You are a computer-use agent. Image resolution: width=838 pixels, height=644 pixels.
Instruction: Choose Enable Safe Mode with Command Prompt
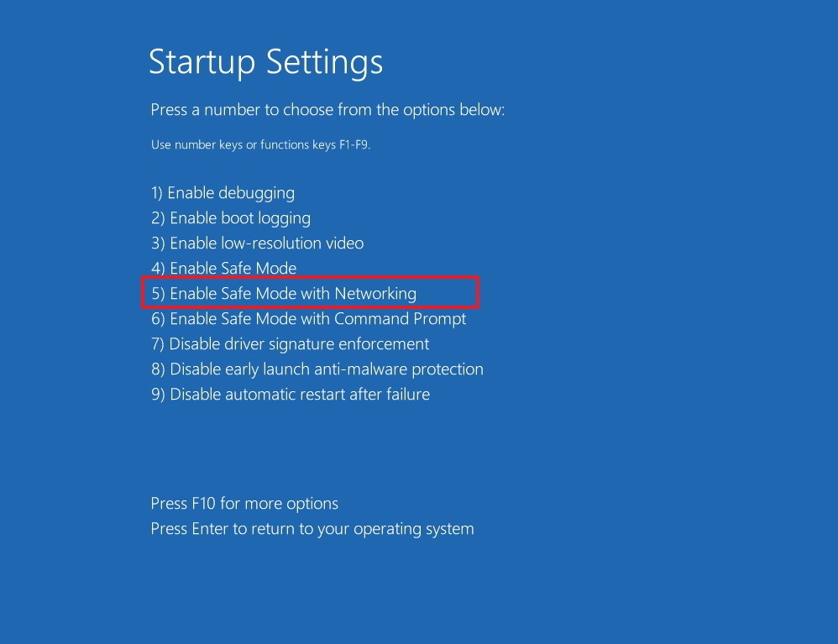point(308,319)
